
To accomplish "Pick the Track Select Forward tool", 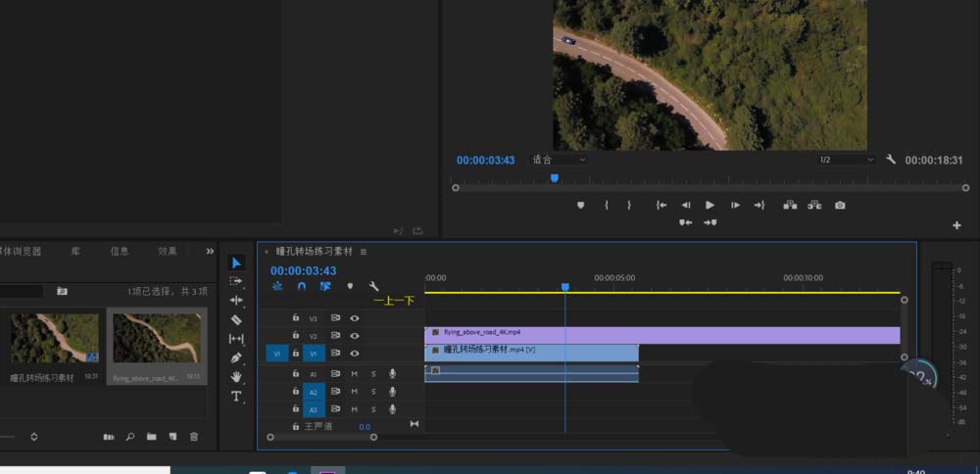I will pos(236,281).
